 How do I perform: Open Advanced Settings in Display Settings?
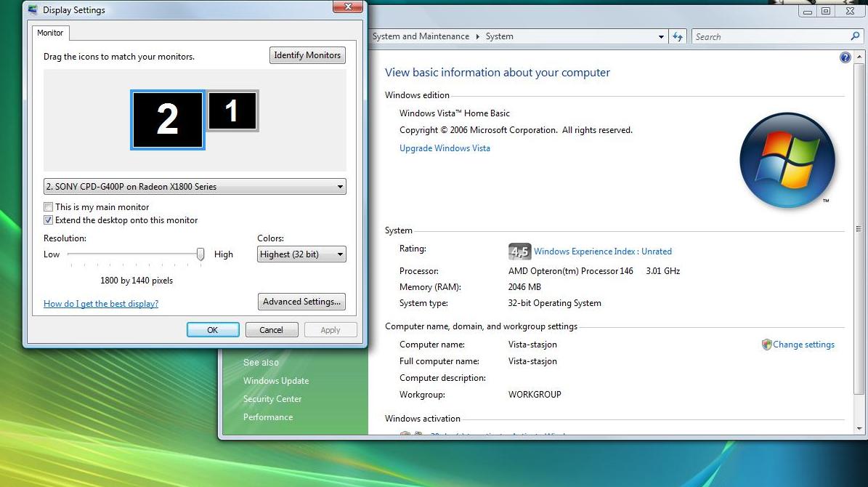pos(301,302)
